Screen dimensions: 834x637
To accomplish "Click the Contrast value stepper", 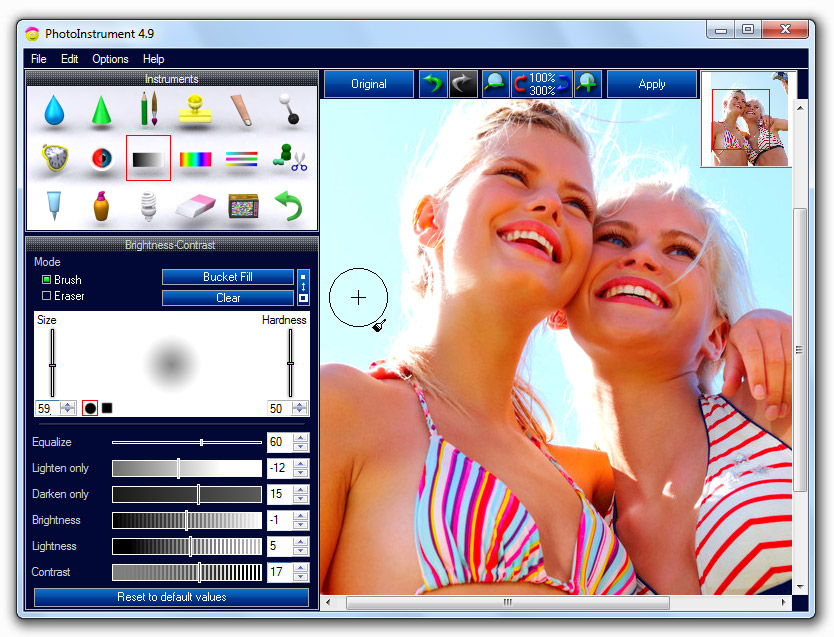I will 301,573.
